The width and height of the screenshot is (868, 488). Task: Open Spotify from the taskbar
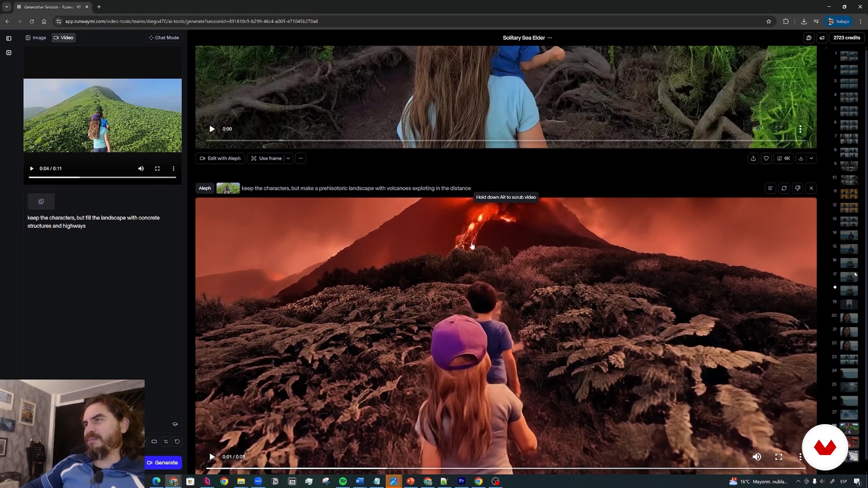343,481
